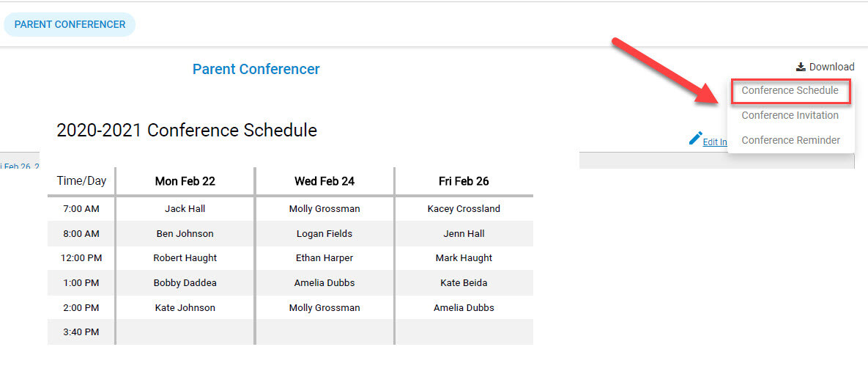Click the Download icon
This screenshot has height=366, width=868.
tap(801, 67)
